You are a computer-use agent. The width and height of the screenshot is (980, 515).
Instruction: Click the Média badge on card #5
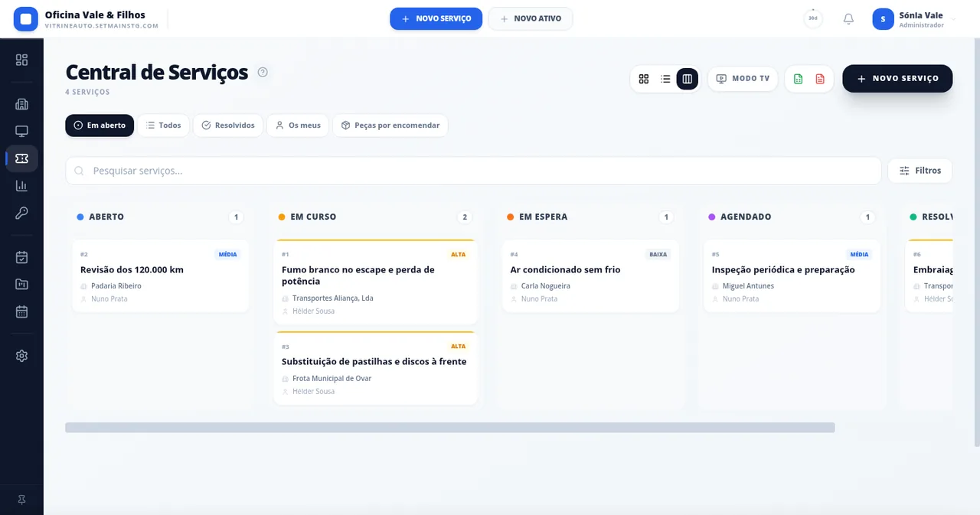click(859, 255)
